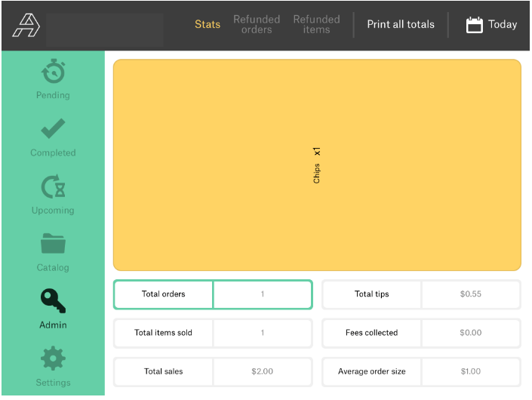Open Upcoming orders hourglass icon
Screen dimensions: 532x400
[x=53, y=186]
